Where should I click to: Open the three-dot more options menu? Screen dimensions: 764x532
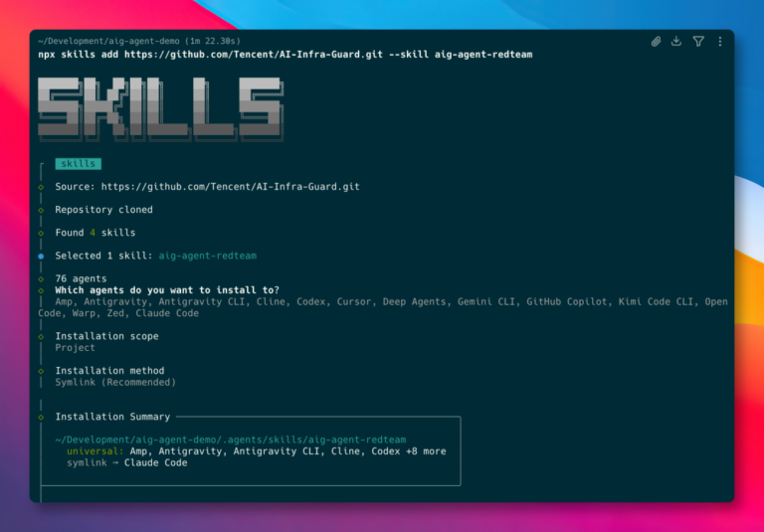pos(719,42)
